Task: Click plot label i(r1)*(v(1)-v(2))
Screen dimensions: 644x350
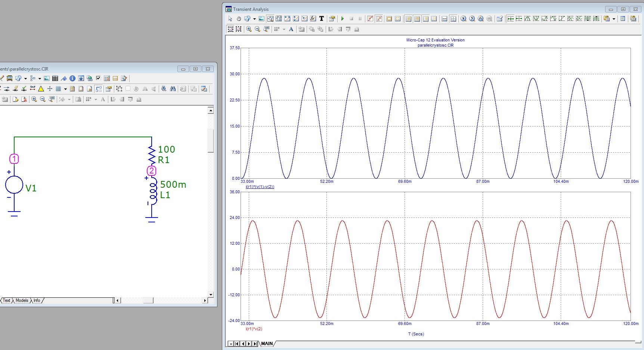Action: (x=260, y=187)
